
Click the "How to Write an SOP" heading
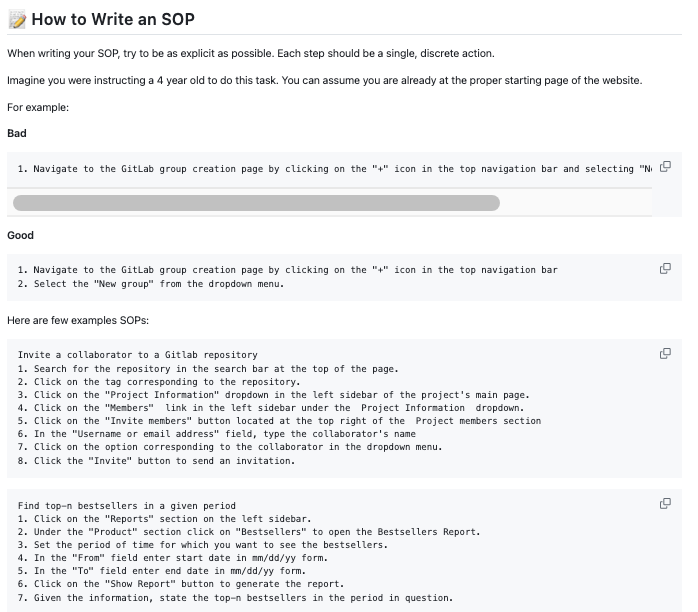point(113,19)
